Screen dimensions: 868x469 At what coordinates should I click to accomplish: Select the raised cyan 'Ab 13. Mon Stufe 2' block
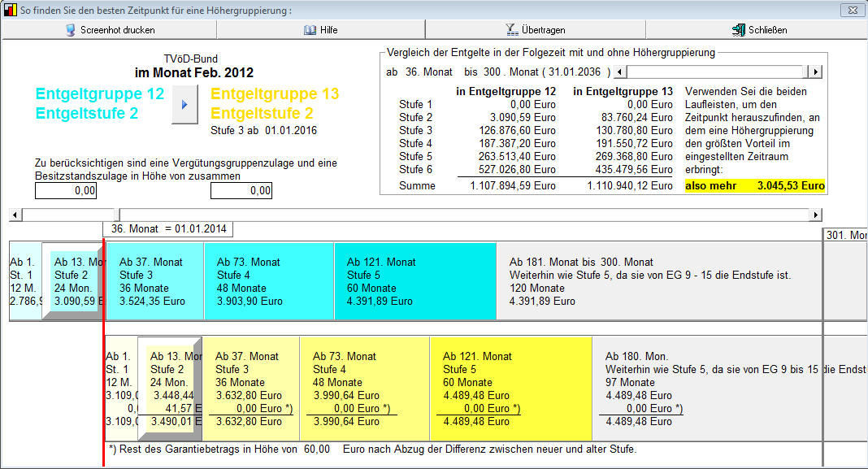(x=73, y=281)
